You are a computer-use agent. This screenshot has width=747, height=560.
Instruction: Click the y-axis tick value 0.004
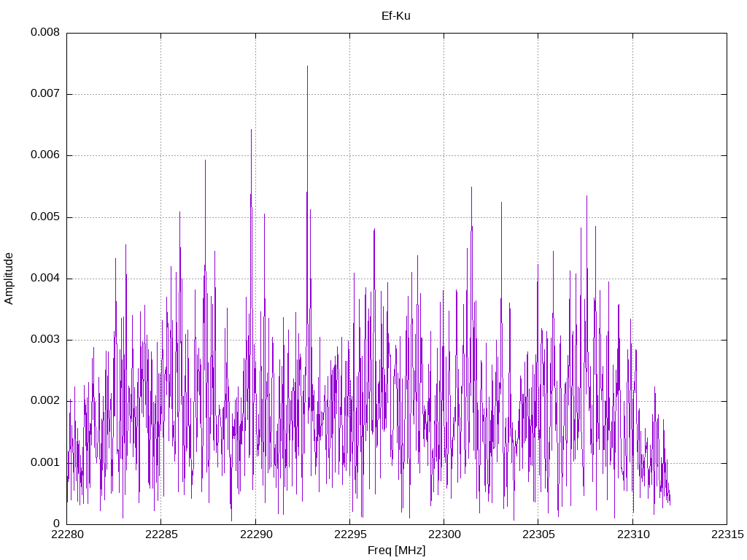pyautogui.click(x=45, y=279)
